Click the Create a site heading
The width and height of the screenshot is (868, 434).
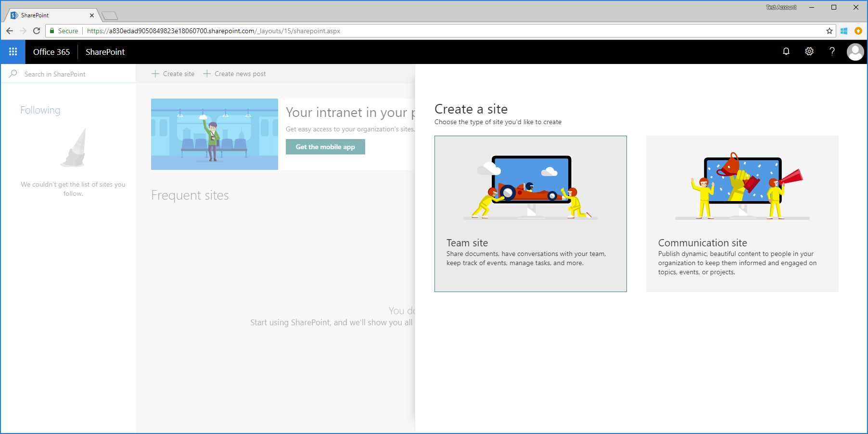[471, 109]
